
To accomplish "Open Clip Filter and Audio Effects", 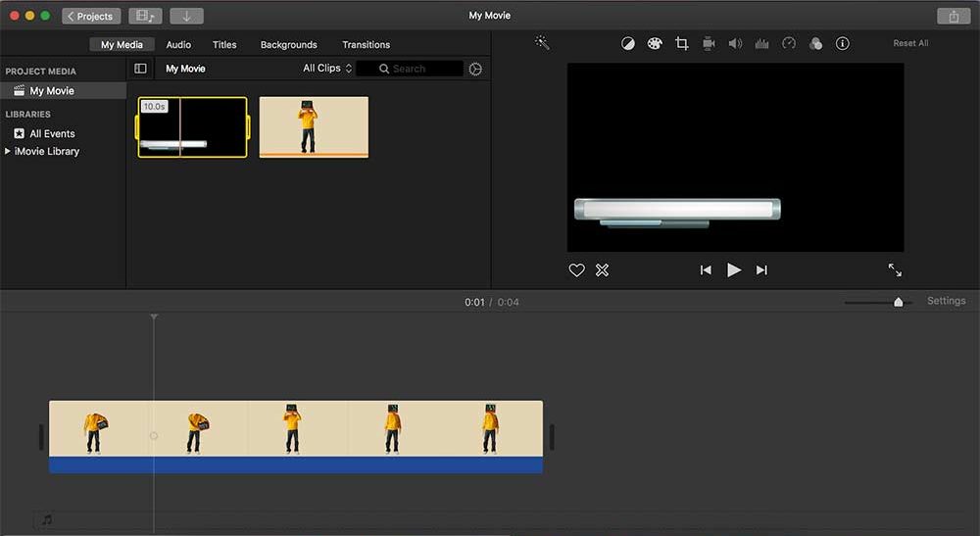I will (815, 43).
